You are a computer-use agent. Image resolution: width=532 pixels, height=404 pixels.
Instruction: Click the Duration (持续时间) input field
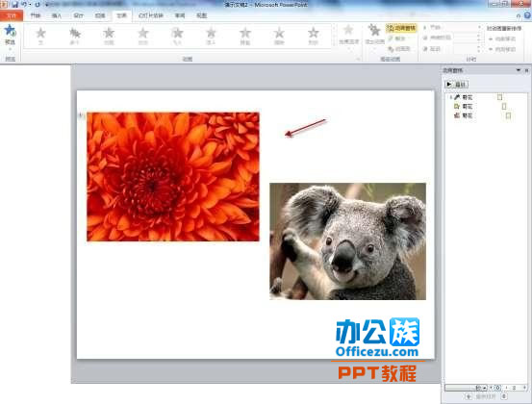tap(466, 38)
